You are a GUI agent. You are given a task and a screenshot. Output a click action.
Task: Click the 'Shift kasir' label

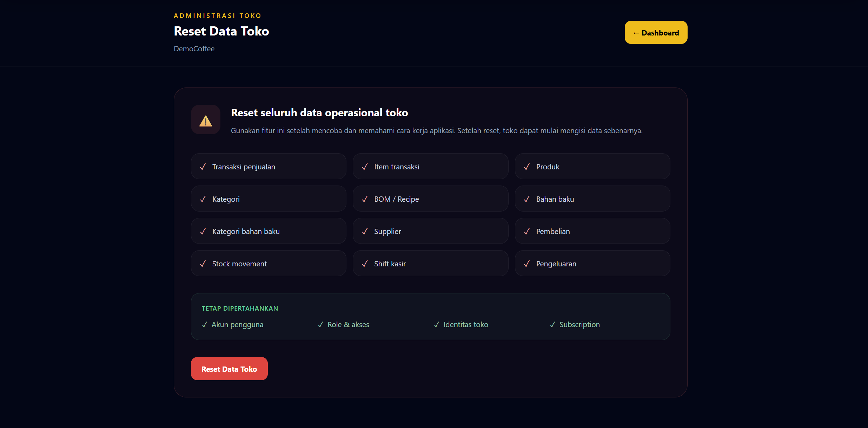tap(390, 264)
